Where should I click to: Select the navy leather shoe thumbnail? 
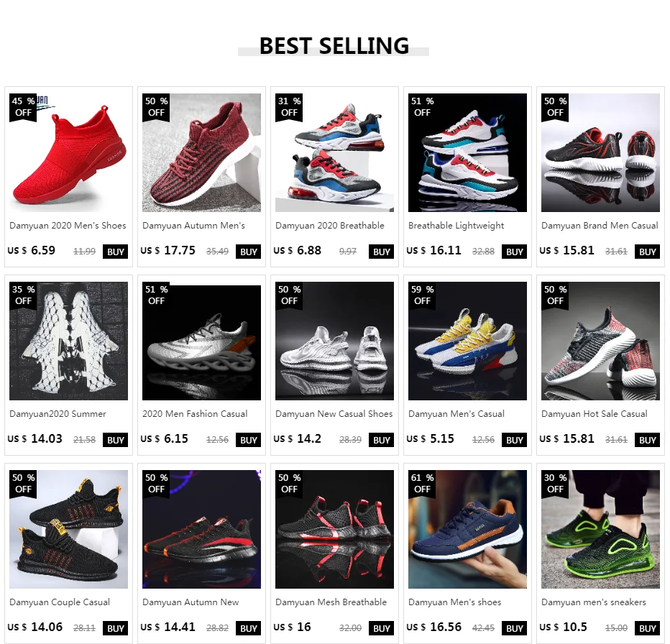tap(467, 530)
